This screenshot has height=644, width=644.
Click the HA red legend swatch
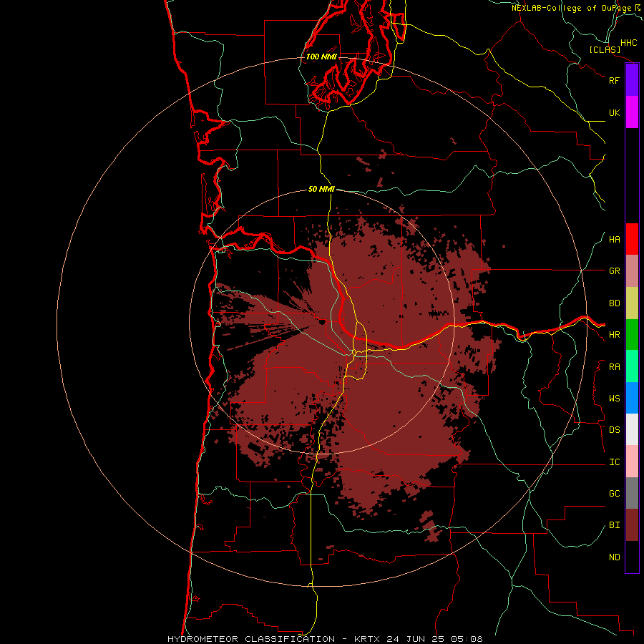[632, 239]
